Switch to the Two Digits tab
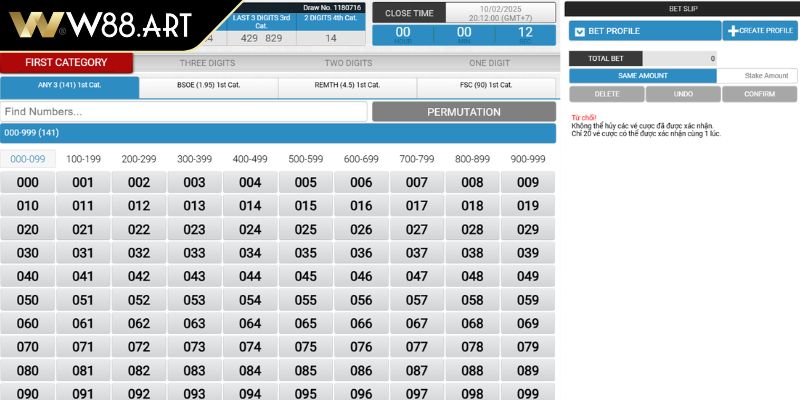This screenshot has width=800, height=400. click(x=348, y=63)
